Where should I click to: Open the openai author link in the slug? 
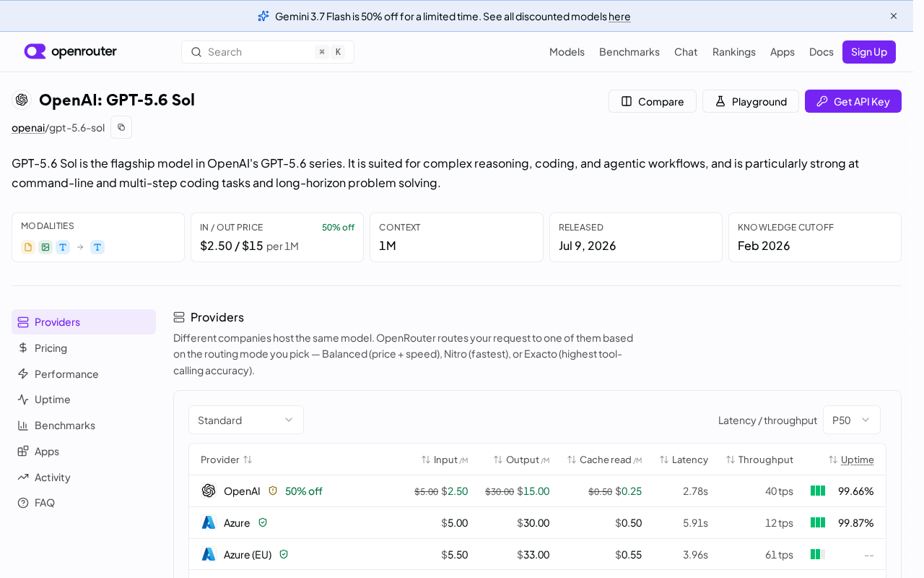[x=28, y=128]
